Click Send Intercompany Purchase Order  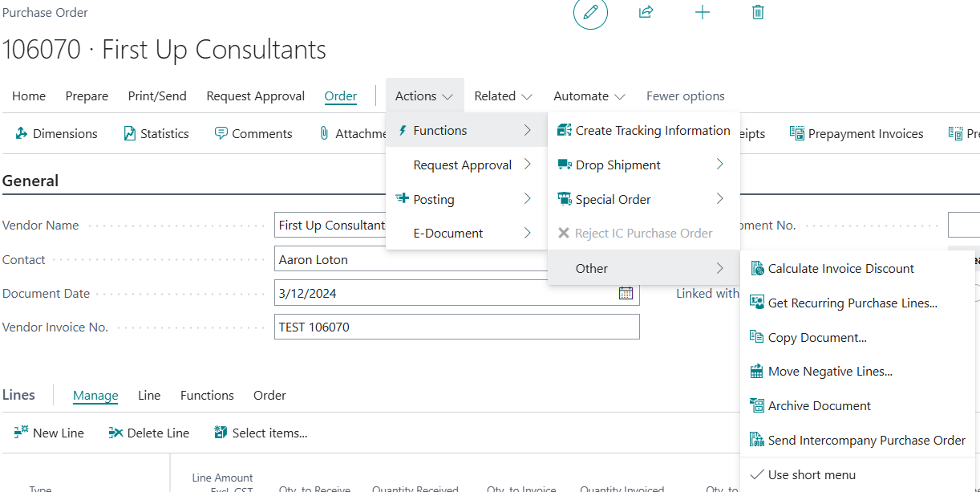tap(857, 441)
